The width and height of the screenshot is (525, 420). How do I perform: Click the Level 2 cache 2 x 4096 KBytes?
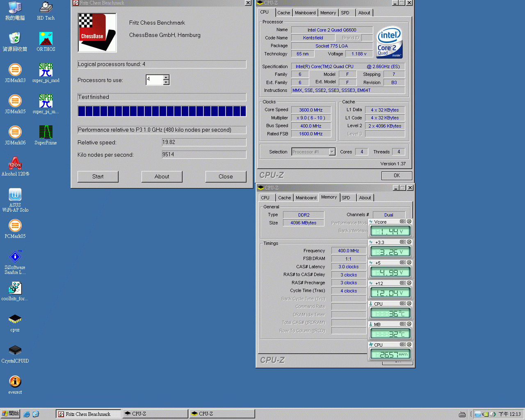385,126
